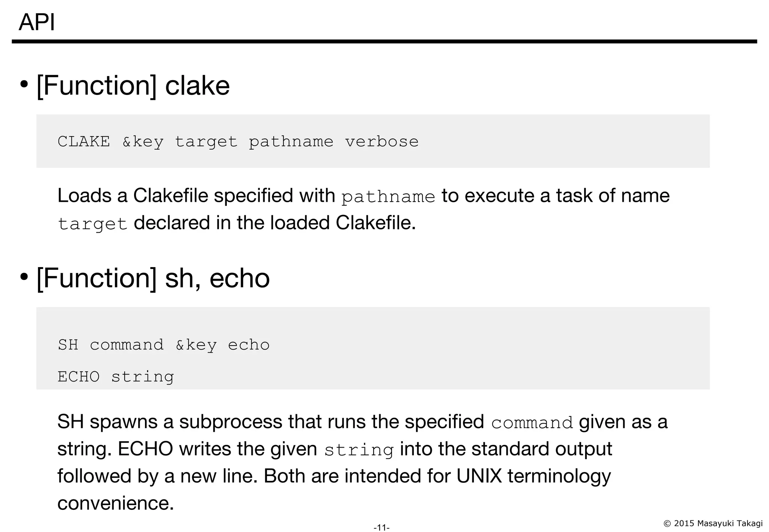
Task: Click monospace "command" in the SH description
Action: pos(532,423)
